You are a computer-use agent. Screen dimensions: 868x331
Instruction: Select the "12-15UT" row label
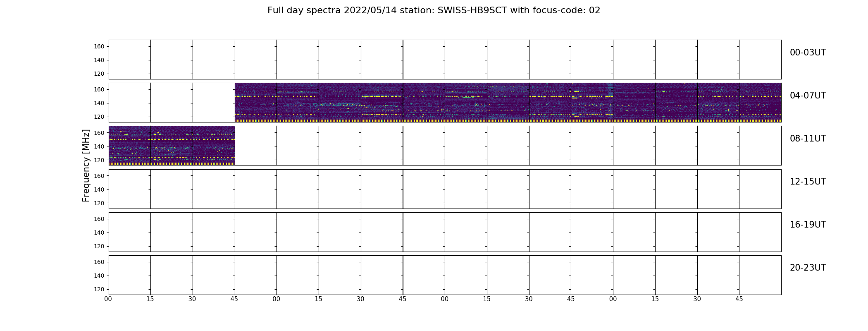(808, 182)
